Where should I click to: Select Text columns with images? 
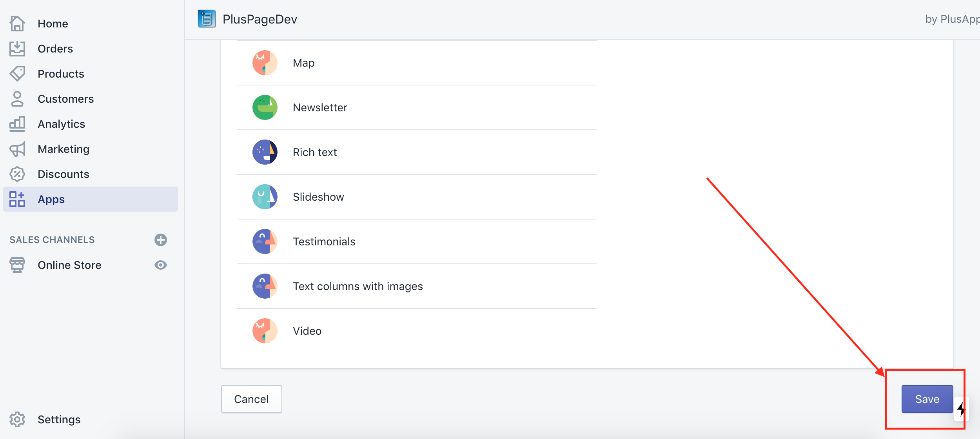(x=358, y=286)
